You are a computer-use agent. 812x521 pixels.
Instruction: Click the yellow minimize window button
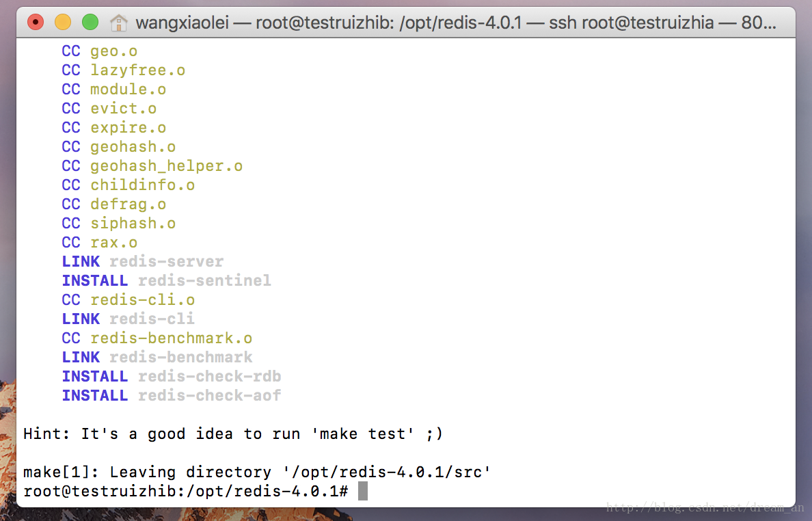[63, 23]
